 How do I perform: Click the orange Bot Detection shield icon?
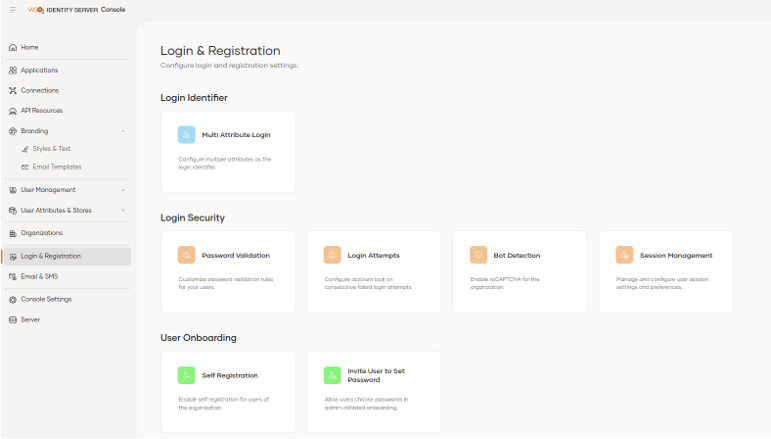click(x=478, y=255)
